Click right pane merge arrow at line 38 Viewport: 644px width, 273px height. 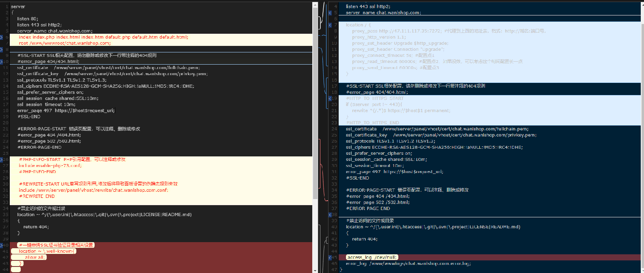coord(330,214)
